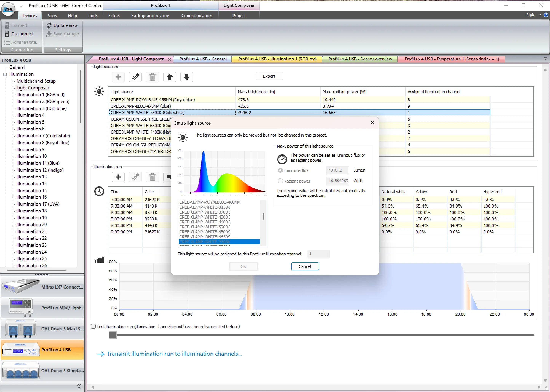The width and height of the screenshot is (550, 392).
Task: Click the Update view refresh icon
Action: (49, 25)
